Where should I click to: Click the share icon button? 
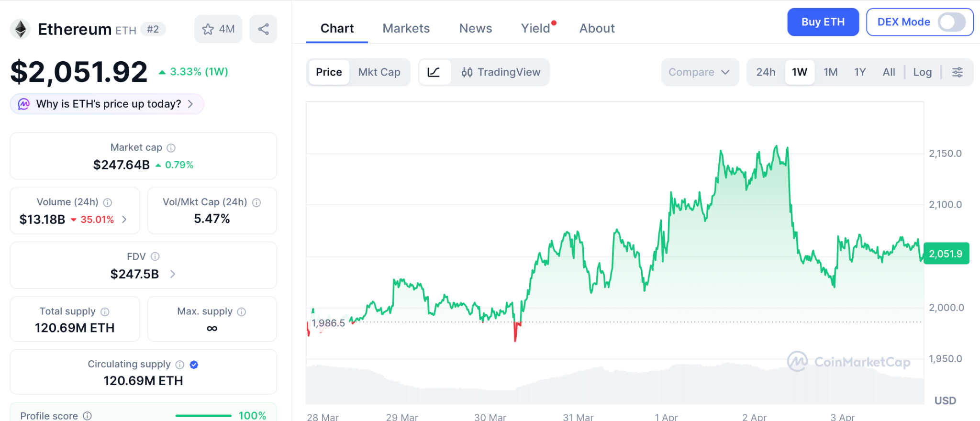(263, 29)
